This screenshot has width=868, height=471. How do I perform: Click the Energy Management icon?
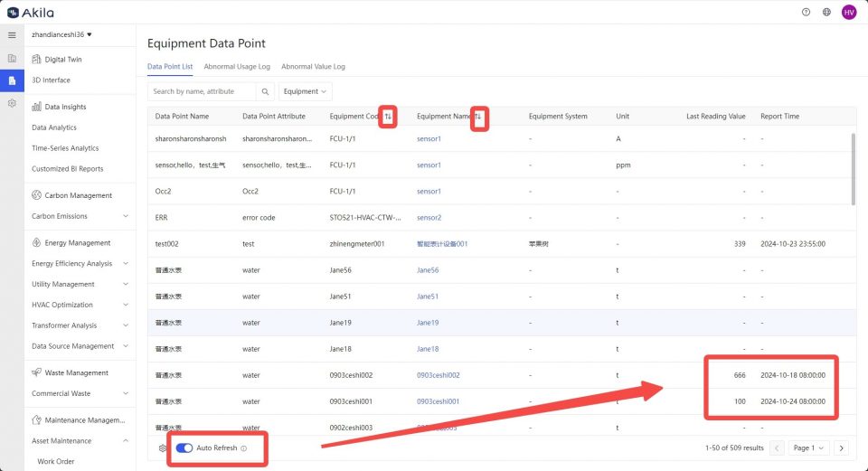pyautogui.click(x=36, y=243)
